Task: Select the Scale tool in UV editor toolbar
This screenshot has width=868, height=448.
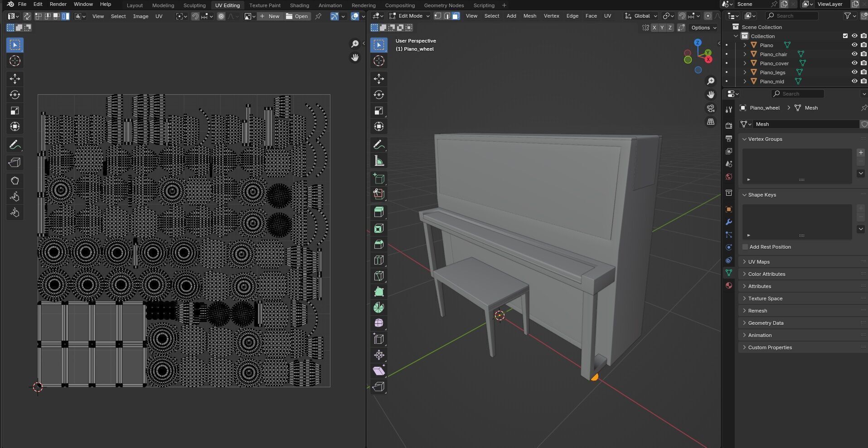Action: 15,111
